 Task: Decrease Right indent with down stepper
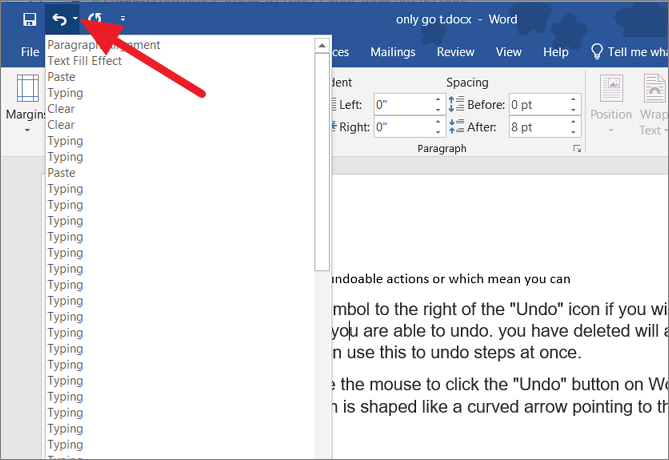[x=438, y=133]
